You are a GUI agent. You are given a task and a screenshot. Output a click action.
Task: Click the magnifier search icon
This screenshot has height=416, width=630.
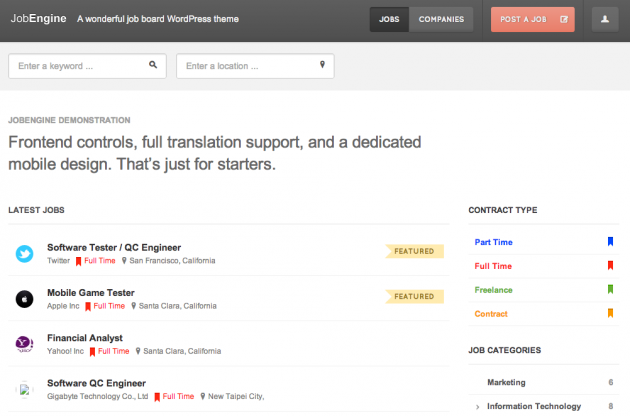[153, 65]
